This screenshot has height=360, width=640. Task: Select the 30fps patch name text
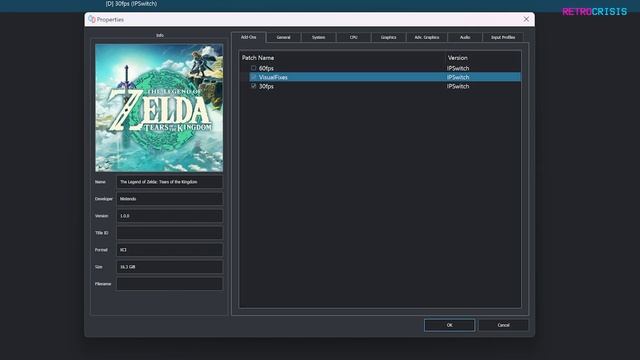(266, 86)
